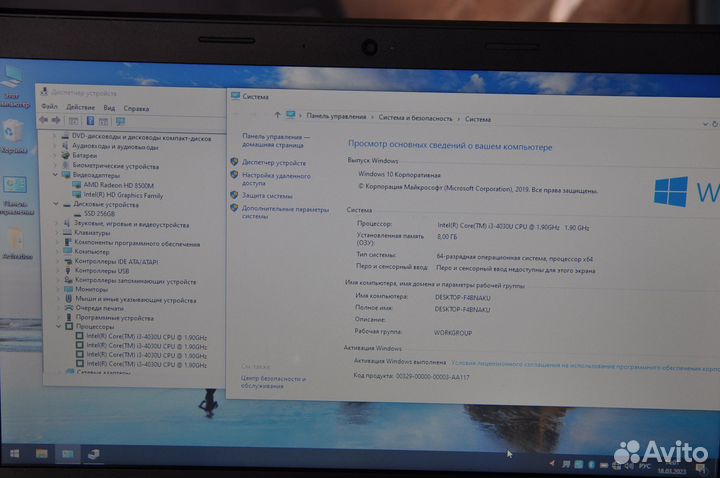Click the 8,00 ГБ installed memory value

(x=447, y=236)
